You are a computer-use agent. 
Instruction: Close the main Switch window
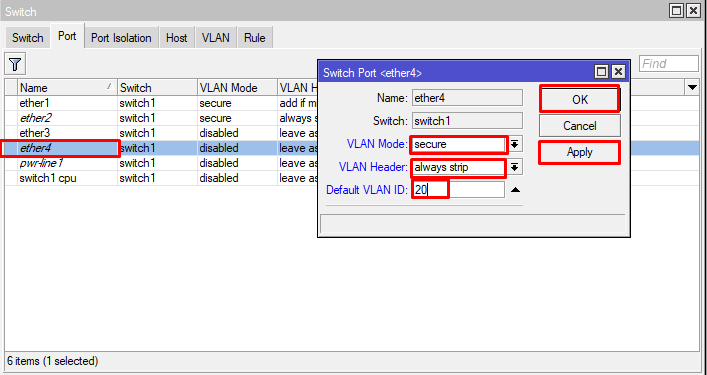pos(693,10)
